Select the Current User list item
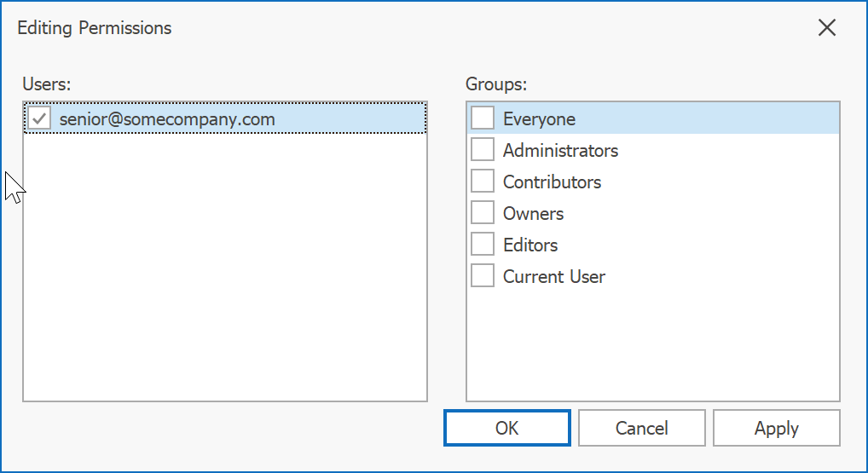The height and width of the screenshot is (473, 868). pyautogui.click(x=554, y=277)
